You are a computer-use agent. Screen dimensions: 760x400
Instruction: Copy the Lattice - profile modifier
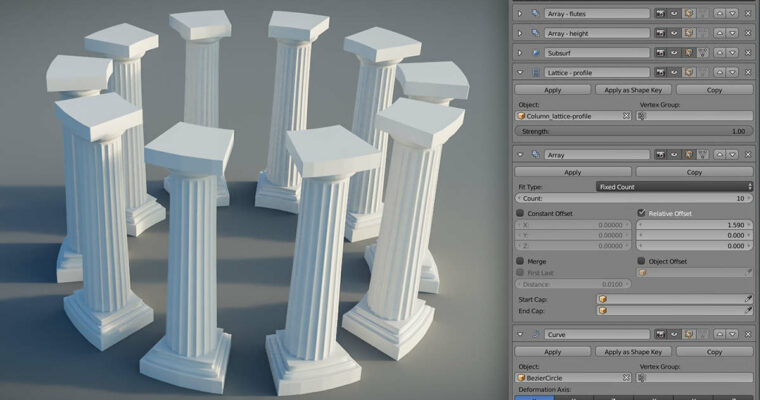[x=714, y=90]
